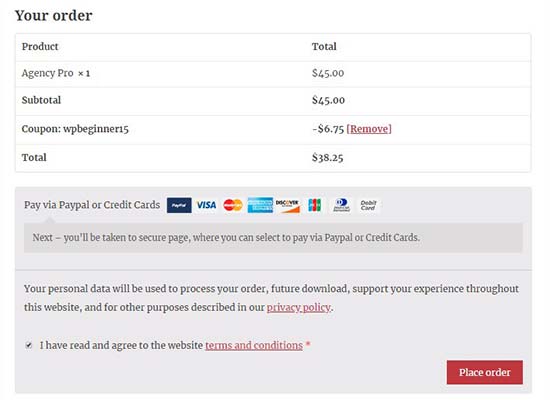Open the privacy policy link

299,307
